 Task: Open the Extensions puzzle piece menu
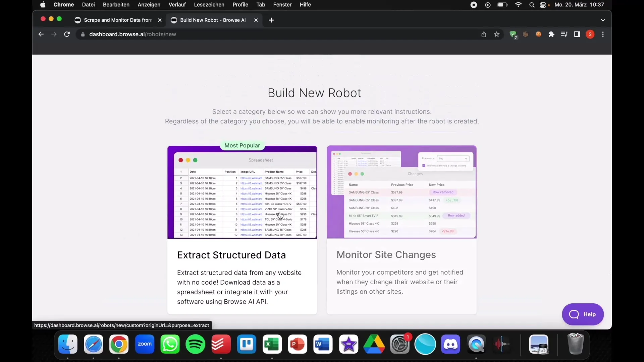(x=551, y=34)
